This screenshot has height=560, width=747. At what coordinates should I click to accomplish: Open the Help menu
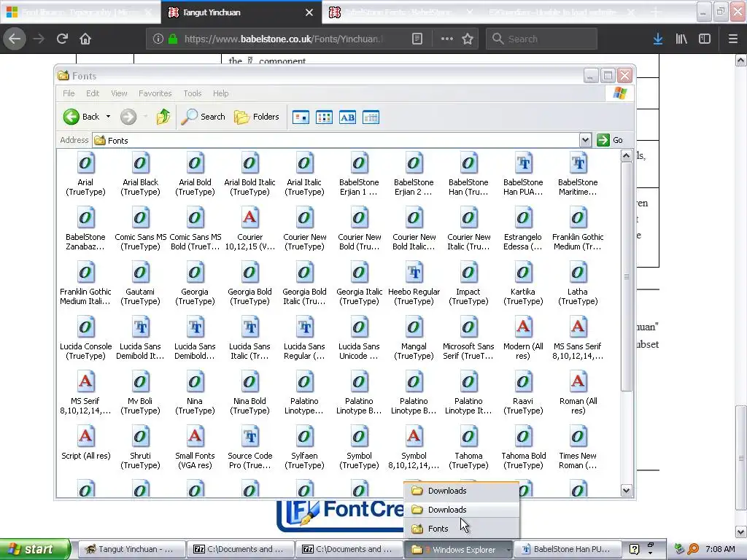click(x=220, y=93)
